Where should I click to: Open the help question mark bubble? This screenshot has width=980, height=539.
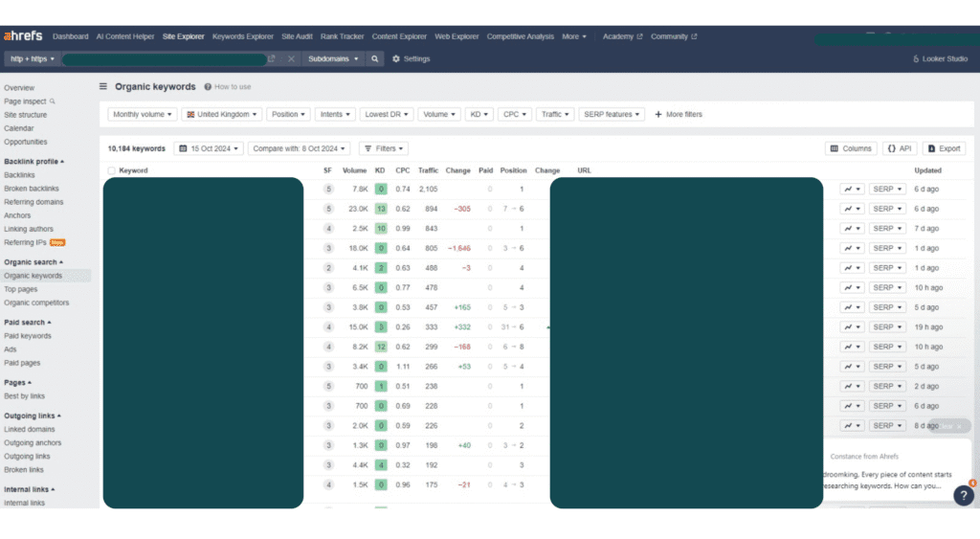(x=963, y=495)
